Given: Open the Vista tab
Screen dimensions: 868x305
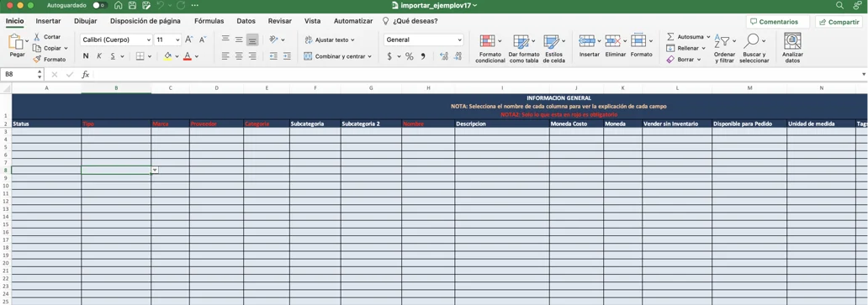Looking at the screenshot, I should coord(312,21).
